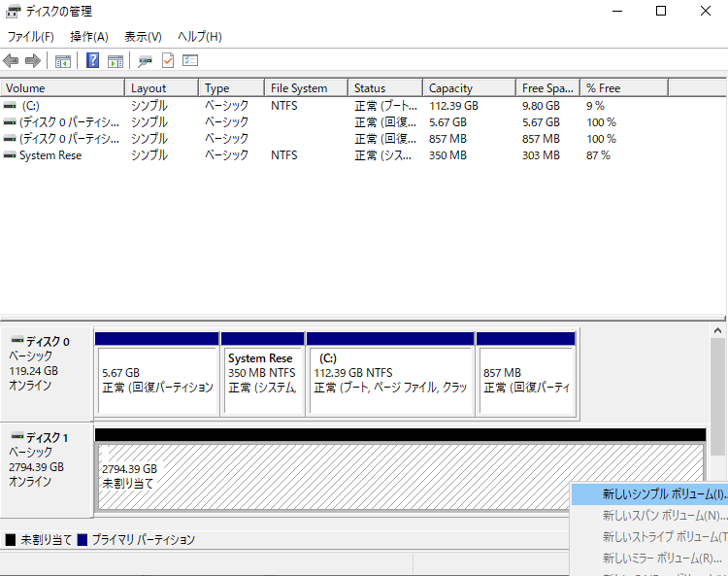Click the Back arrow in the toolbar
728x576 pixels.
pos(12,61)
